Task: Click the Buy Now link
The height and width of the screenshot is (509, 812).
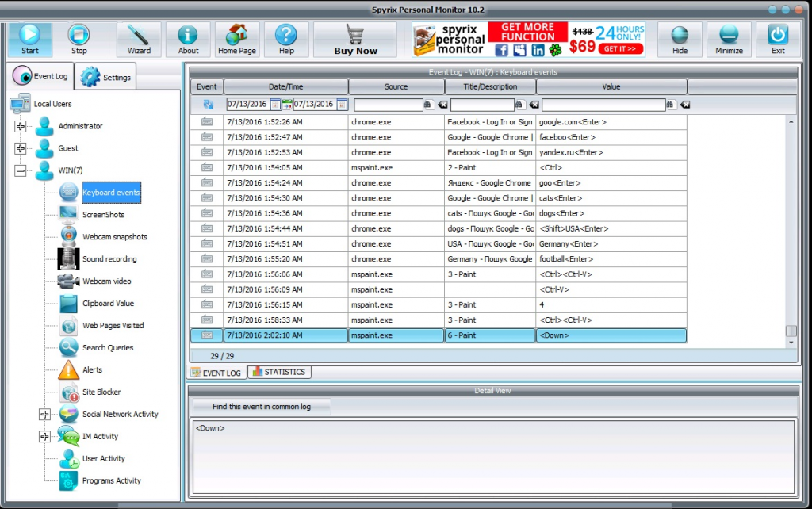Action: pyautogui.click(x=355, y=51)
